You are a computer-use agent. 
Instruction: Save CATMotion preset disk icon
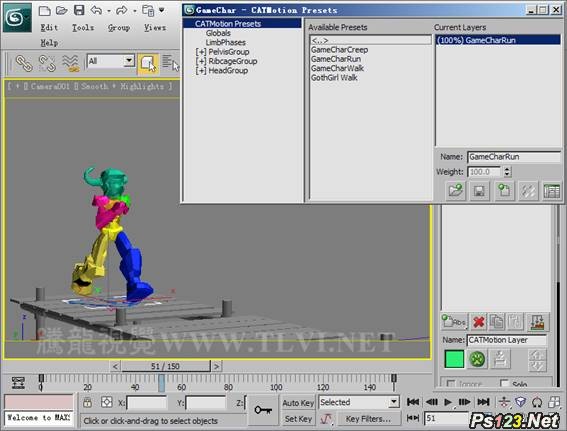click(x=479, y=190)
